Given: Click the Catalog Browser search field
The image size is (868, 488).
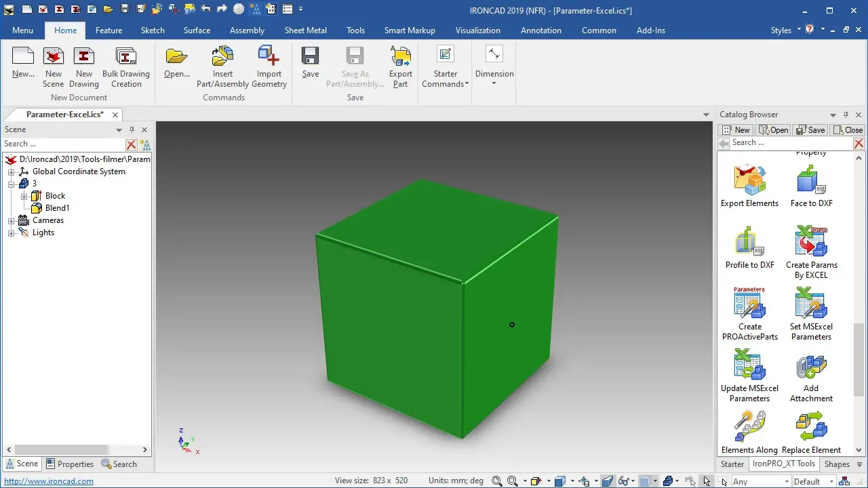Looking at the screenshot, I should tap(791, 143).
